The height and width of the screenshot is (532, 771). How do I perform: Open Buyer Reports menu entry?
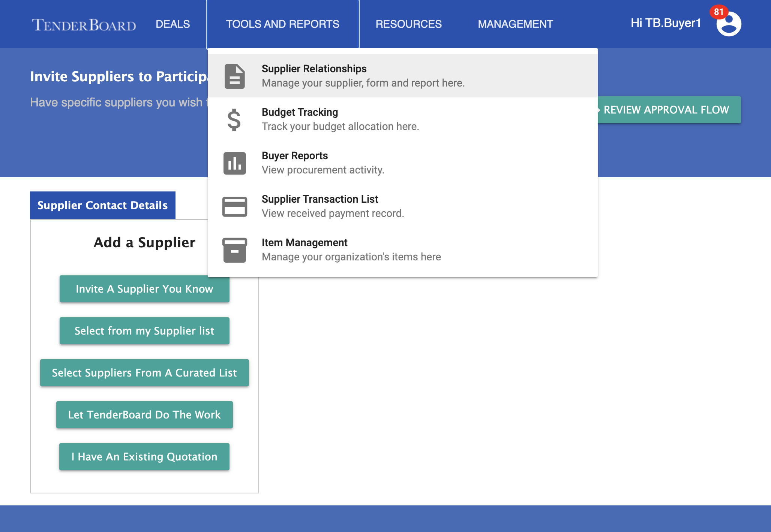click(x=403, y=163)
